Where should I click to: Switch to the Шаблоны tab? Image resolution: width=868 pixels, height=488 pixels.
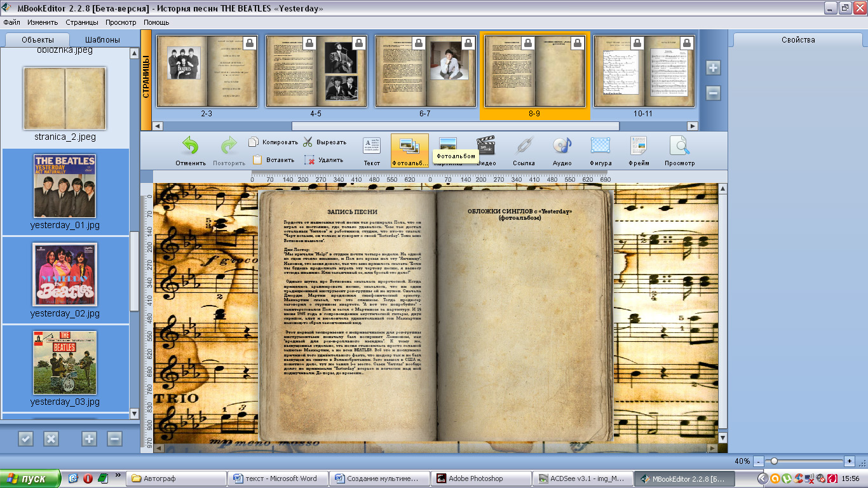click(102, 39)
